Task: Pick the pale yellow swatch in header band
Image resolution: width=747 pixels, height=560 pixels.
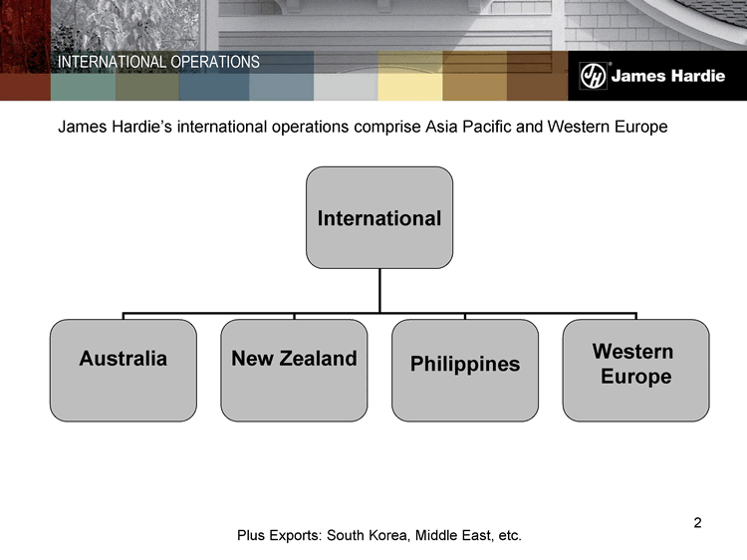Action: tap(409, 88)
